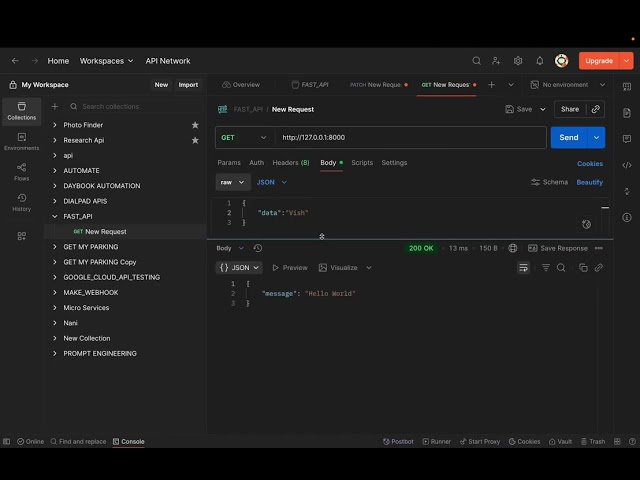Click the Upgrade button
Image resolution: width=640 pixels, height=480 pixels.
click(599, 61)
